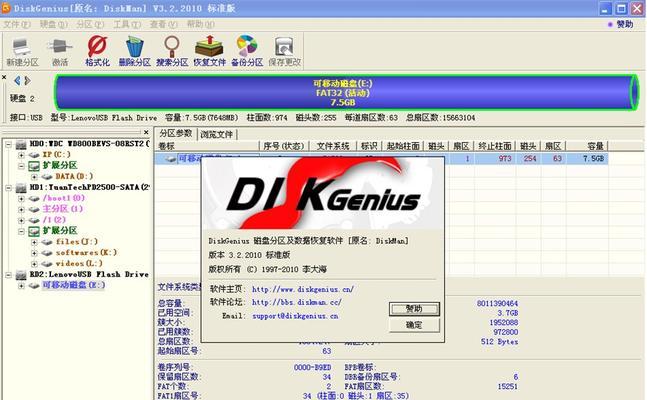Click the 恢复文件 (Recover Files) toolbar icon
This screenshot has width=647, height=400.
210,52
